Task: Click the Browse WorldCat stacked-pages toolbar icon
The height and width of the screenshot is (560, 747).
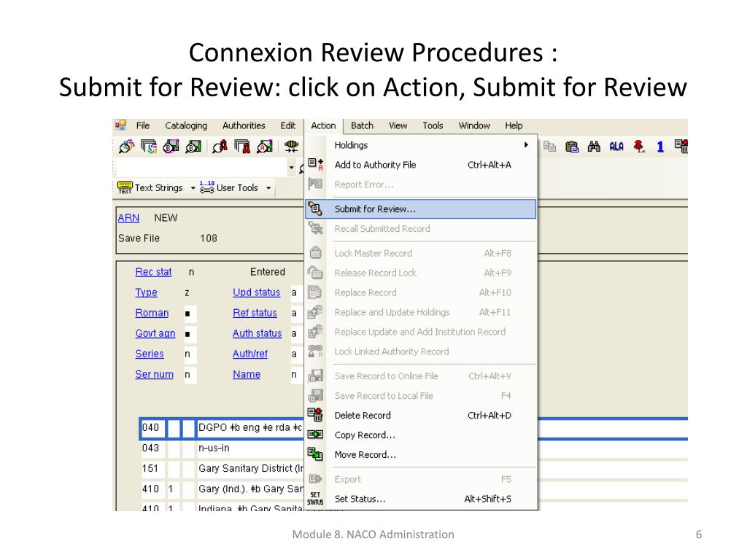Action: (x=149, y=147)
